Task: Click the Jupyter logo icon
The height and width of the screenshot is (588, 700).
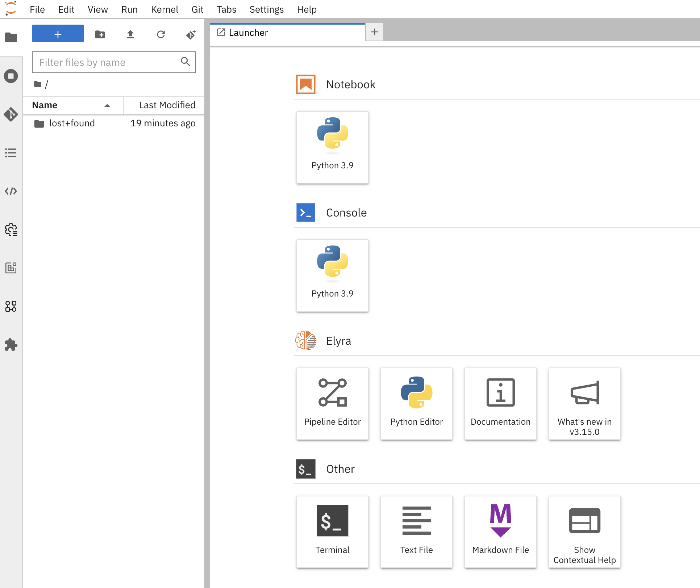Action: 11,9
